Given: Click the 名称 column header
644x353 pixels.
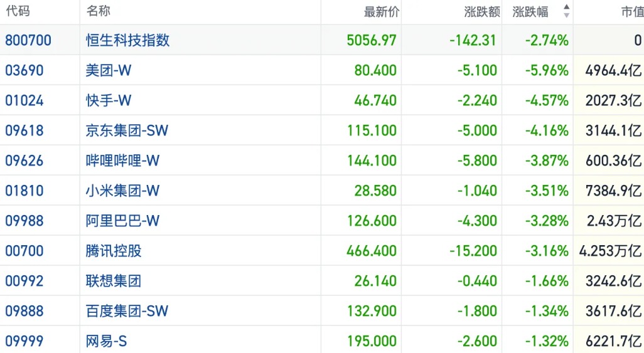Looking at the screenshot, I should pos(98,11).
